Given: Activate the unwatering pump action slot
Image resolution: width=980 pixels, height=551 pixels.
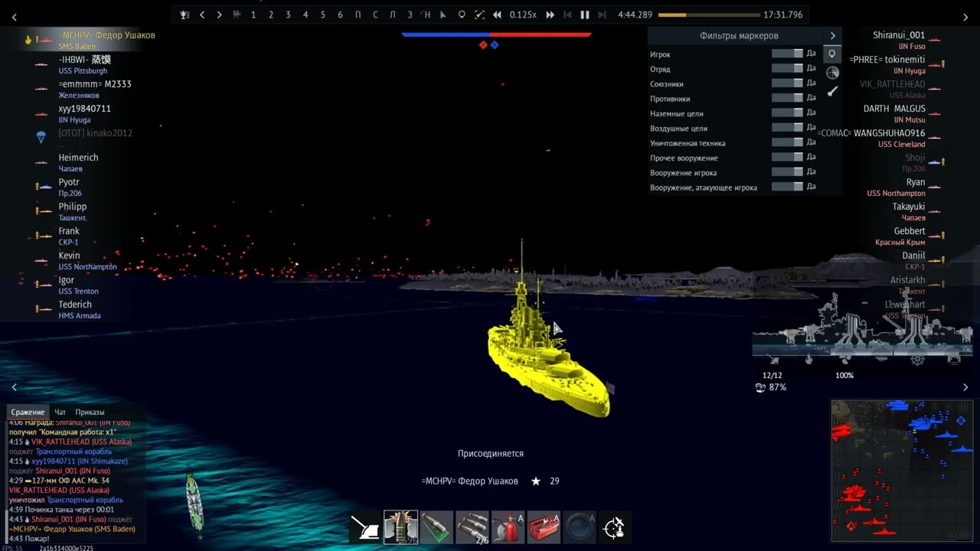Looking at the screenshot, I should (x=580, y=527).
